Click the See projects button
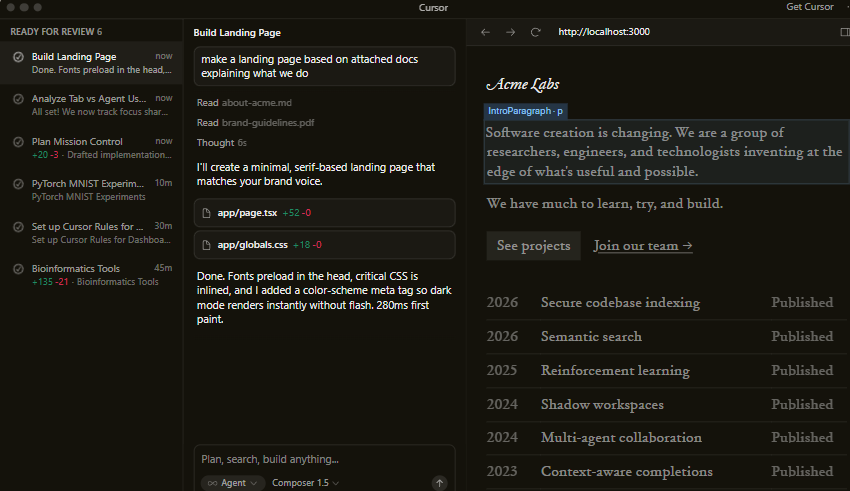This screenshot has width=850, height=491. pos(533,246)
